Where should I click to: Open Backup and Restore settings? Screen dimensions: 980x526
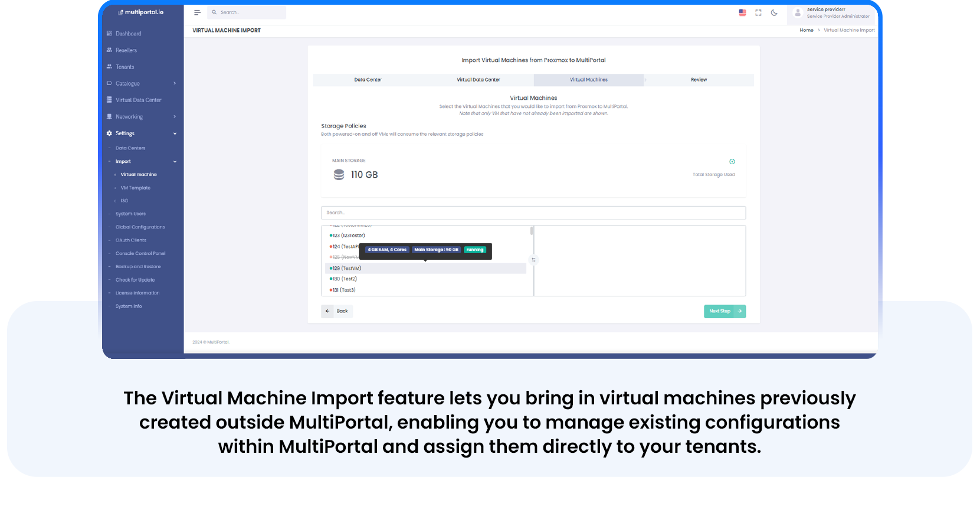click(138, 267)
